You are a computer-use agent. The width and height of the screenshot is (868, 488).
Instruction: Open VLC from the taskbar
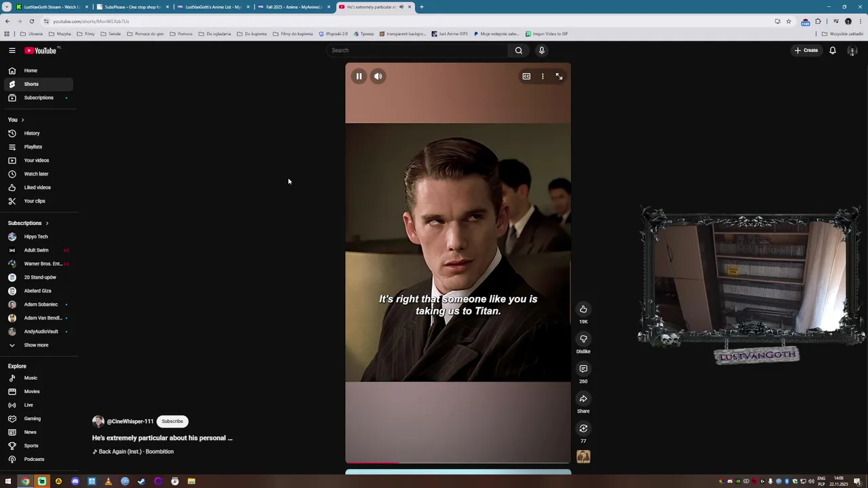(x=108, y=481)
